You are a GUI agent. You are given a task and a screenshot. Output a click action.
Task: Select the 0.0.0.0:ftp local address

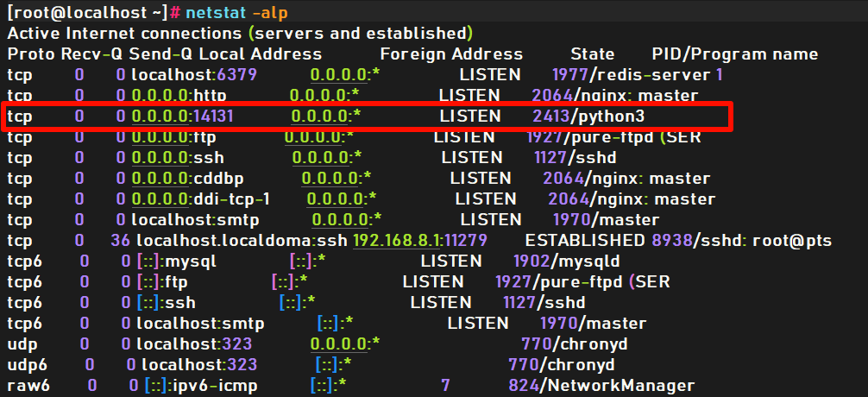pyautogui.click(x=173, y=136)
